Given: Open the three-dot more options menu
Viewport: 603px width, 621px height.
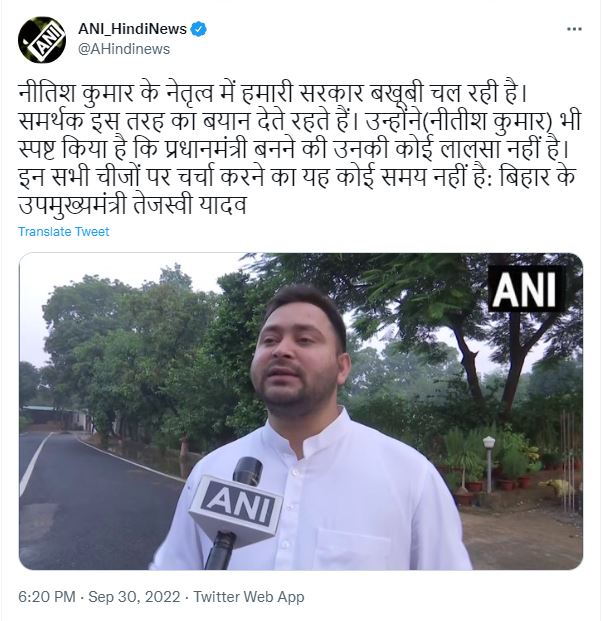Looking at the screenshot, I should point(574,29).
